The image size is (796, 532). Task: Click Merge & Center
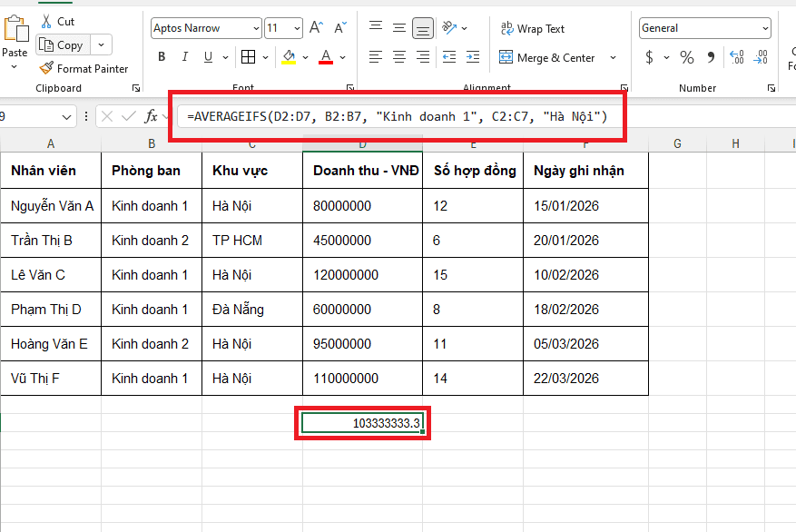click(546, 57)
